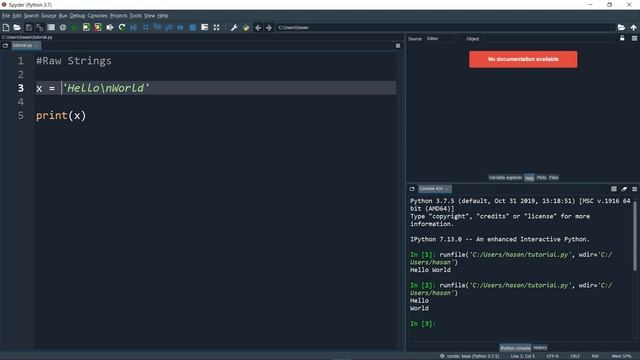Open the View menu

(149, 16)
